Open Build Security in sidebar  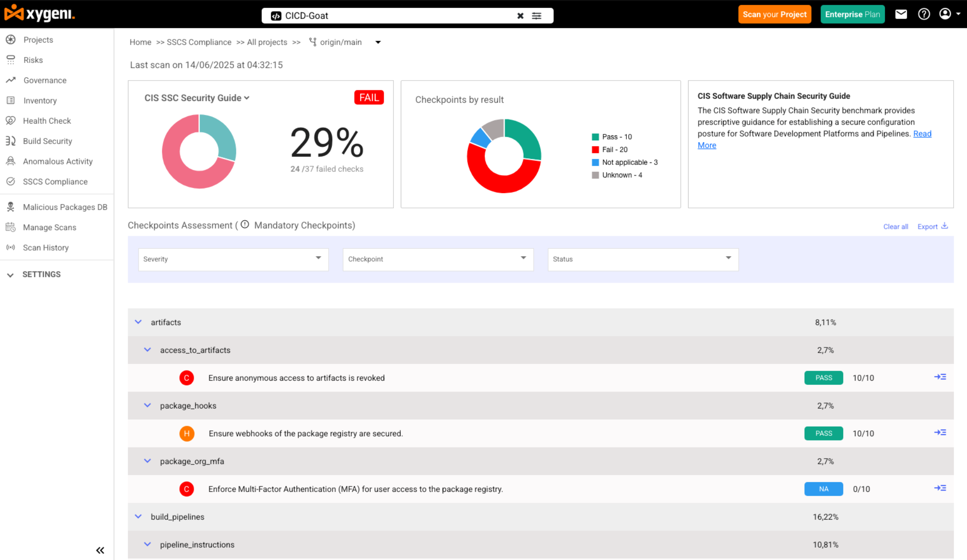tap(47, 141)
